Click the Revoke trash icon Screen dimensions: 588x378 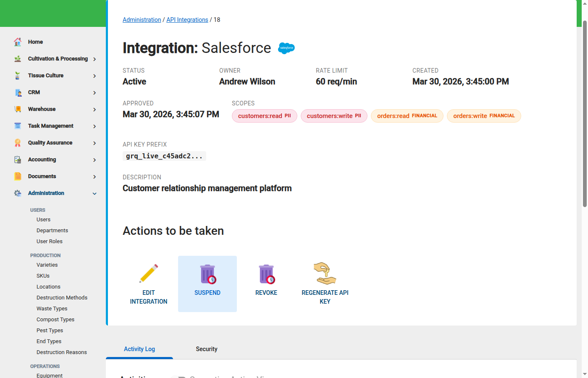[266, 273]
